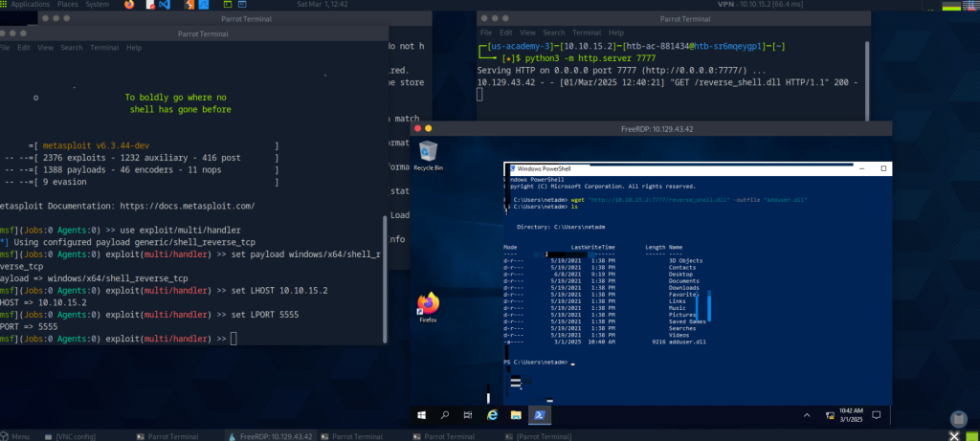The width and height of the screenshot is (980, 441).
Task: Click the green square in the bottom panel corner
Action: [972, 436]
